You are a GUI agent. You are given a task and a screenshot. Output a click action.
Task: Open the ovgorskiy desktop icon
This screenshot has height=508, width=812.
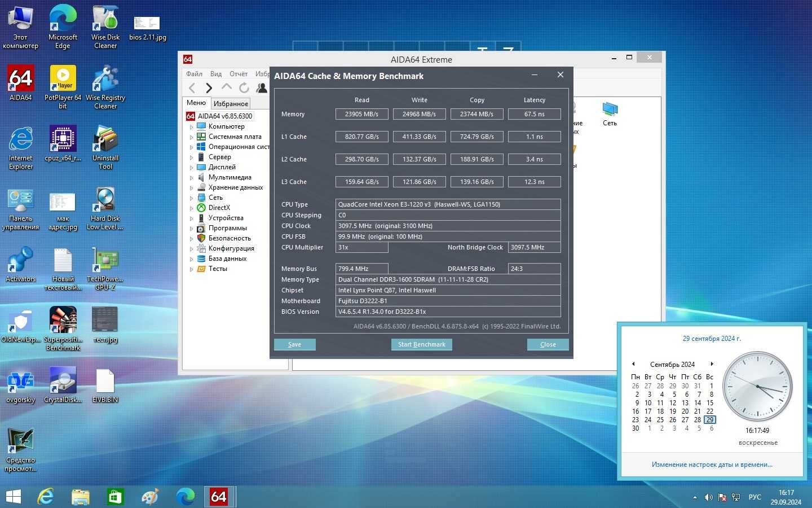click(x=21, y=385)
